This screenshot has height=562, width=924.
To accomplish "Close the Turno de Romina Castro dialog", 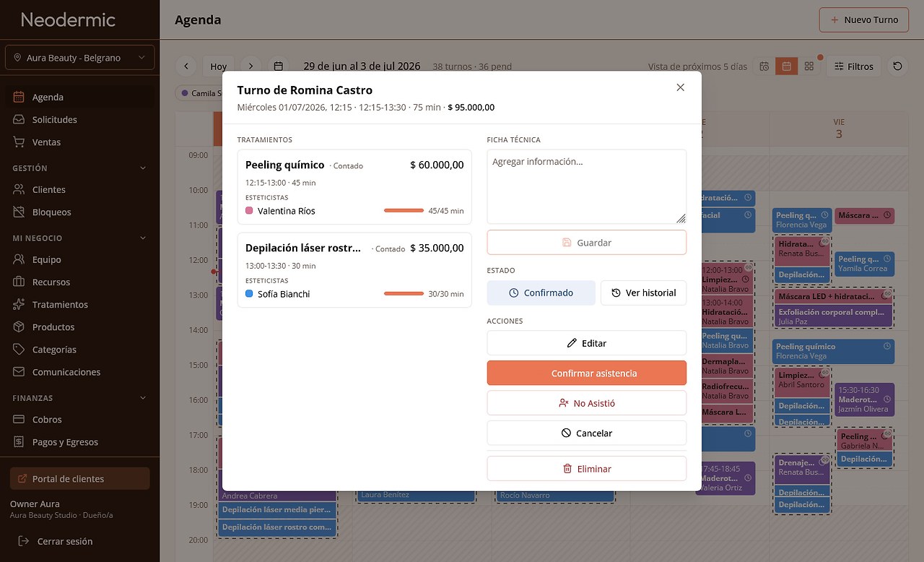I will [680, 87].
